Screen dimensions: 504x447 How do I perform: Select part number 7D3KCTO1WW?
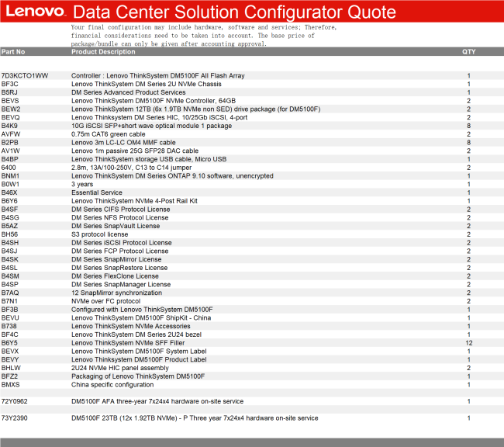click(25, 76)
